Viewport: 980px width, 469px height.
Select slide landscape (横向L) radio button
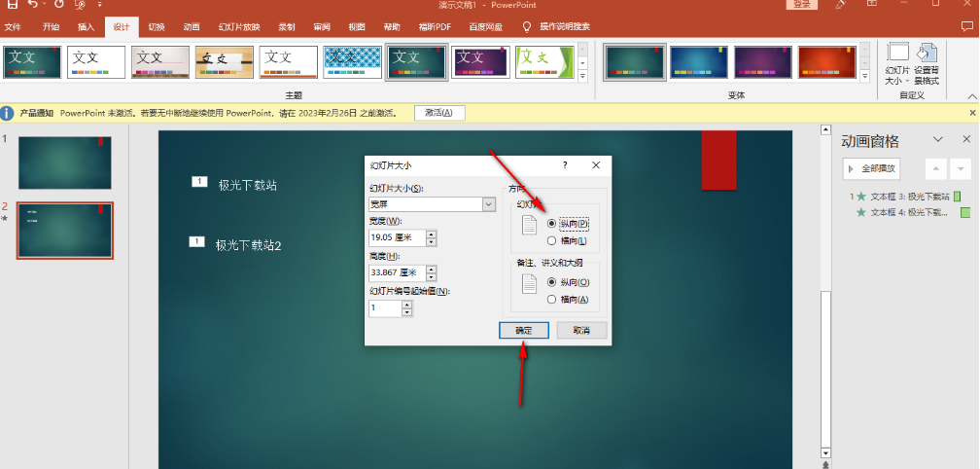coord(551,240)
